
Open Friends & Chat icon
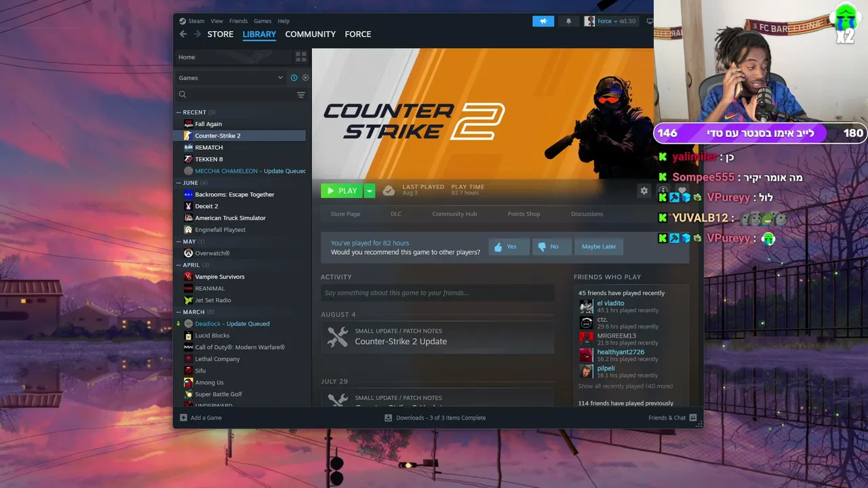coord(693,418)
